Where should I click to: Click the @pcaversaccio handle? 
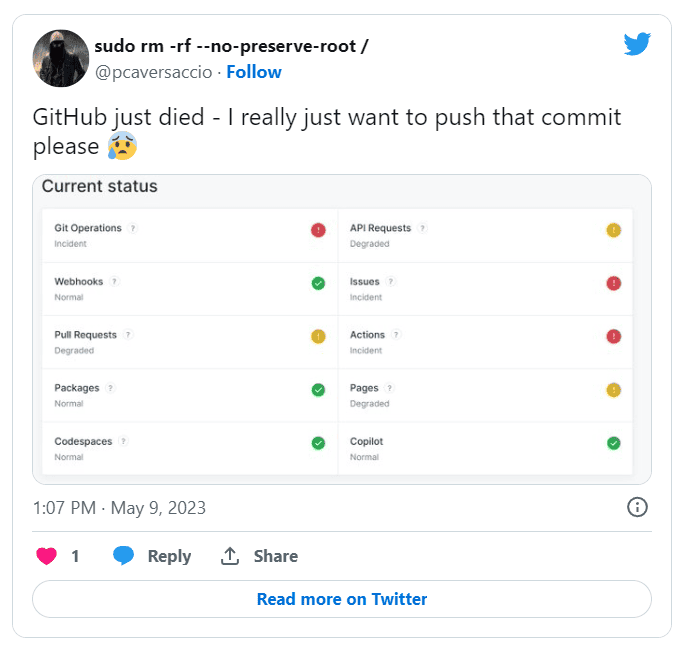click(154, 72)
